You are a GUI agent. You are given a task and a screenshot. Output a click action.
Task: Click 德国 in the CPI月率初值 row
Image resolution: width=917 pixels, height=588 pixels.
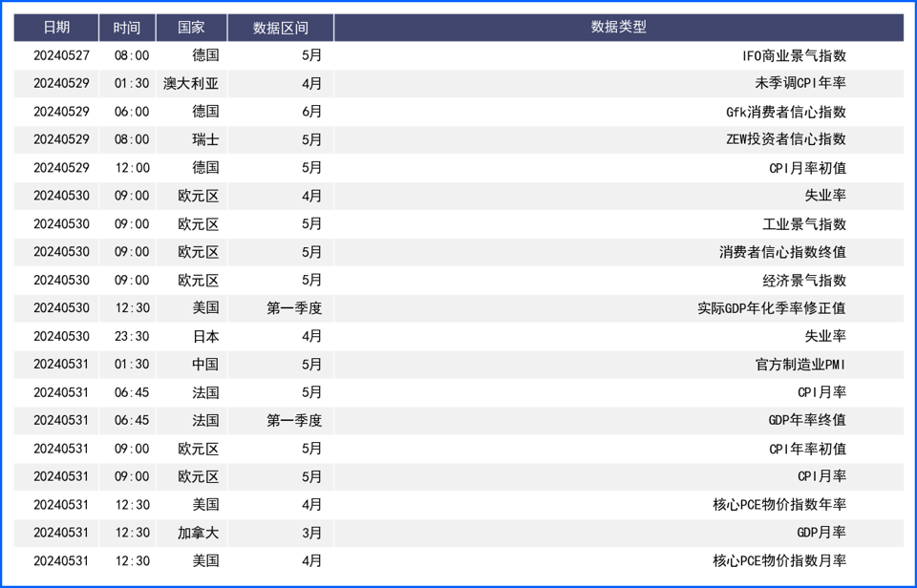point(205,168)
